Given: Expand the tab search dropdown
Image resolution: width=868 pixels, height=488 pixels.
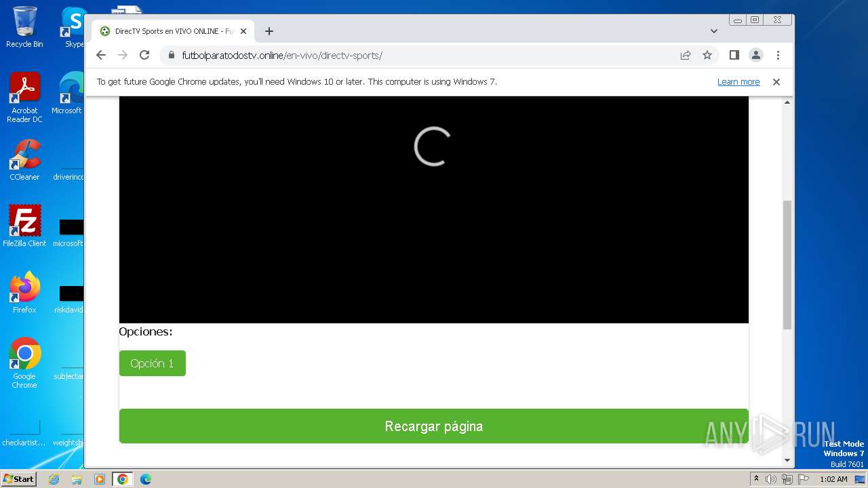Looking at the screenshot, I should tap(714, 31).
